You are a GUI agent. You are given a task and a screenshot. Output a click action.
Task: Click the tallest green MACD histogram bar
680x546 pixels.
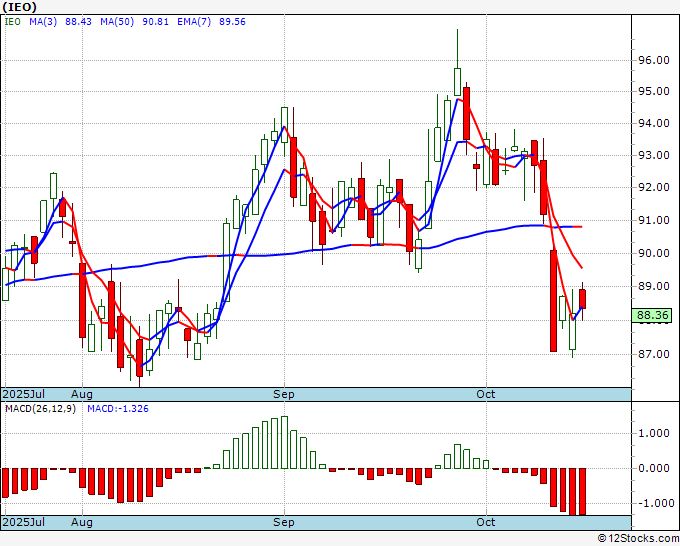pyautogui.click(x=284, y=442)
